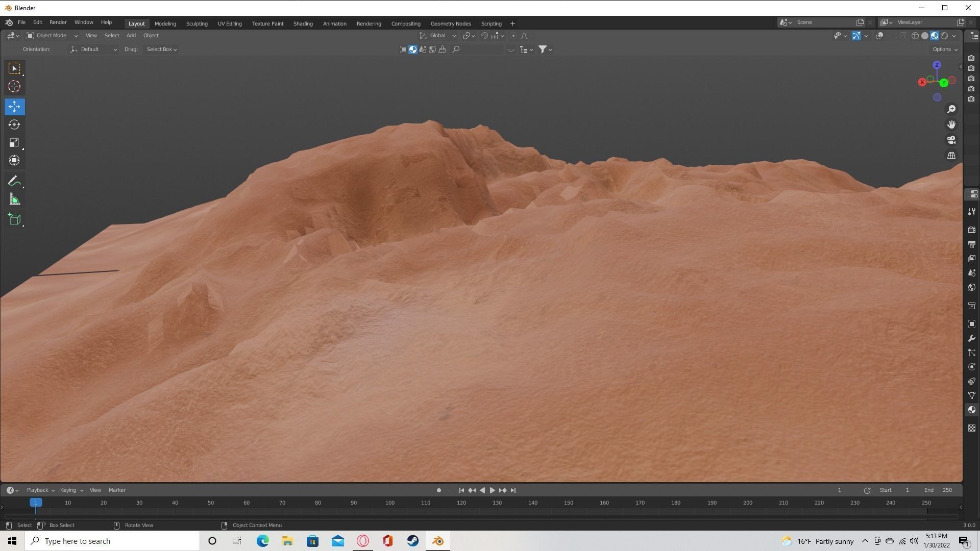Open the Object Data properties tab
This screenshot has height=551, width=980.
(972, 395)
